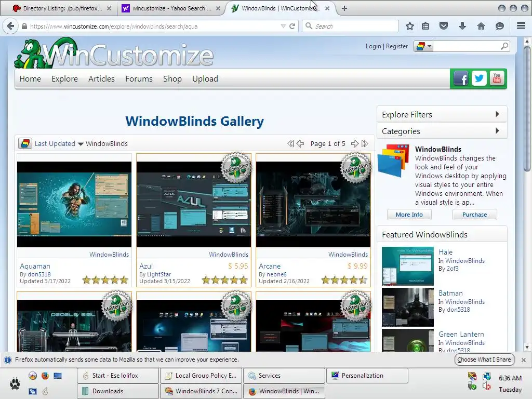The image size is (532, 399).
Task: Reload the page using the refresh icon
Action: [292, 26]
